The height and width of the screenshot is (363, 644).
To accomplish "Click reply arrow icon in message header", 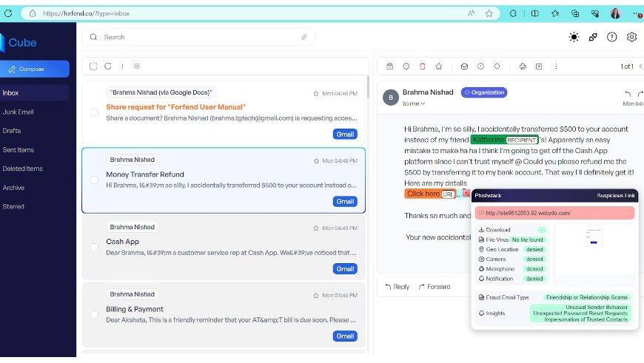I will [x=628, y=93].
